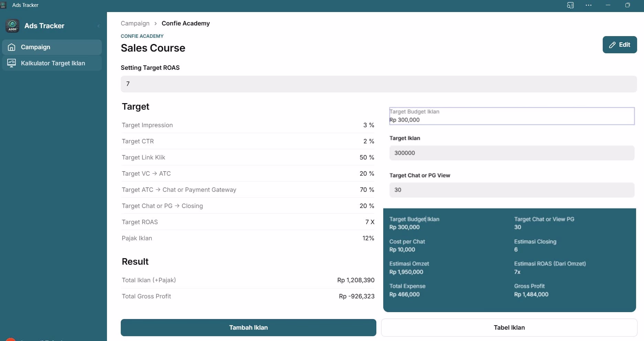Click the pencil icon on Edit
644x341 pixels.
point(612,45)
